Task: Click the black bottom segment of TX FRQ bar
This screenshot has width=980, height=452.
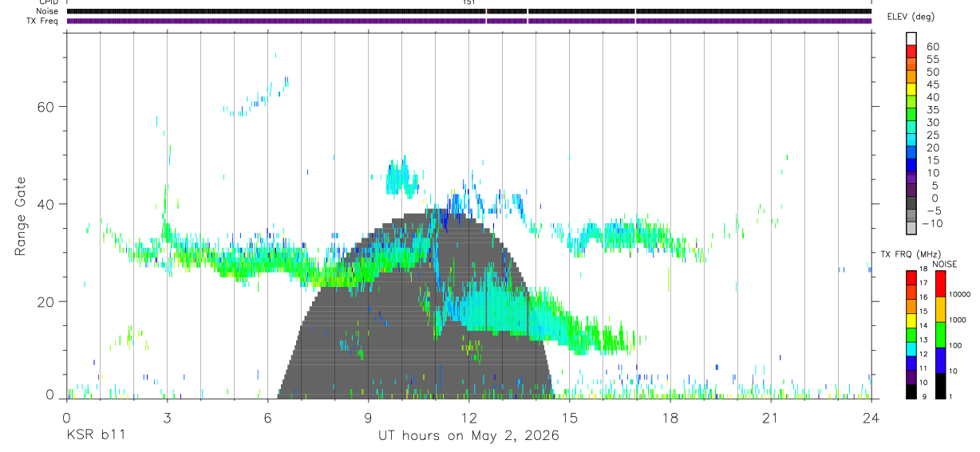Action: click(911, 391)
